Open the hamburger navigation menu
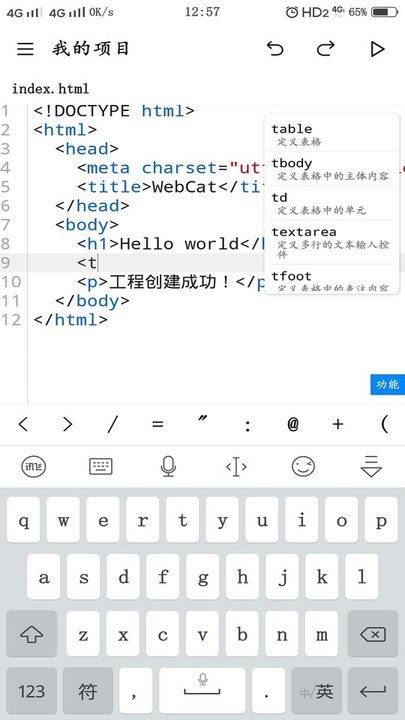This screenshot has width=405, height=720. click(x=25, y=49)
